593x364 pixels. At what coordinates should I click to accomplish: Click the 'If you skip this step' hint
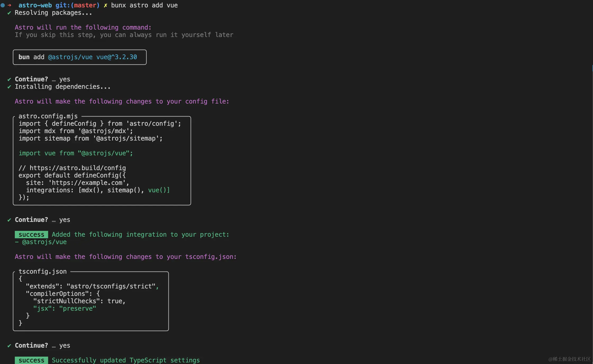pos(124,35)
